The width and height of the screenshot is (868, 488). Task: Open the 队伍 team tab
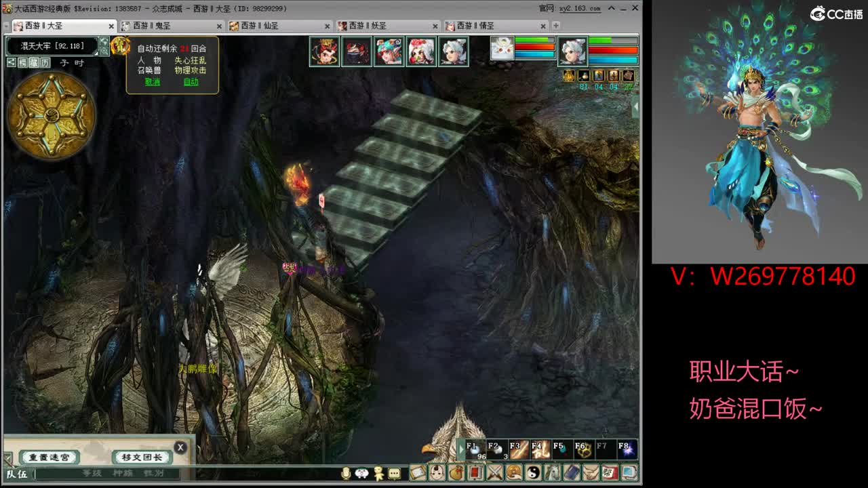click(x=17, y=474)
